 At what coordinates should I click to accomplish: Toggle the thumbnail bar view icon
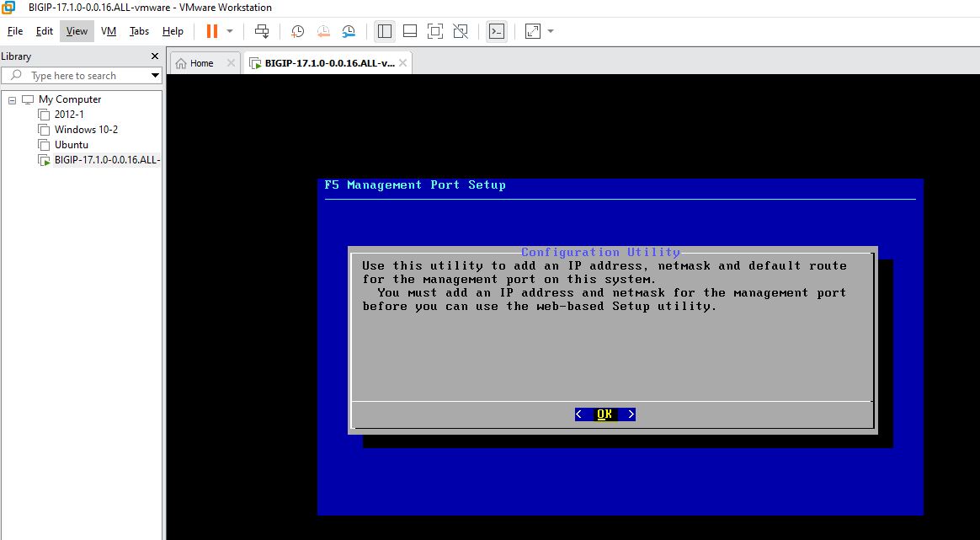tap(410, 31)
